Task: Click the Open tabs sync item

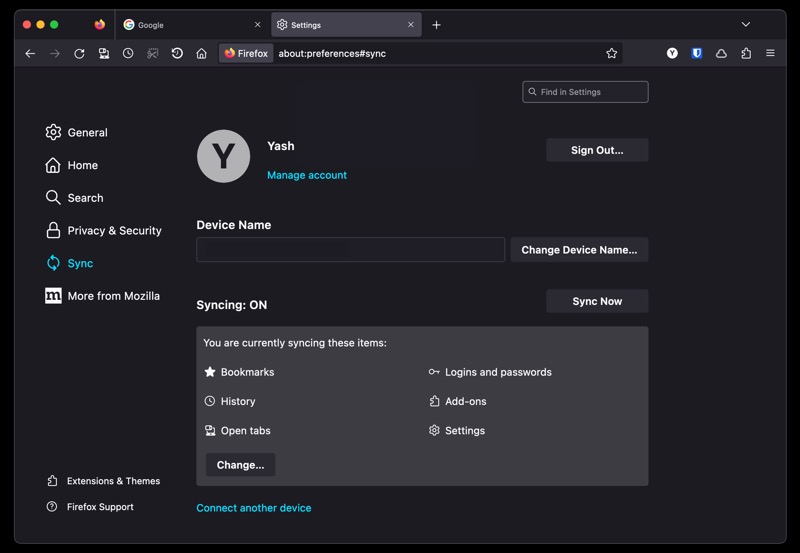Action: point(238,431)
